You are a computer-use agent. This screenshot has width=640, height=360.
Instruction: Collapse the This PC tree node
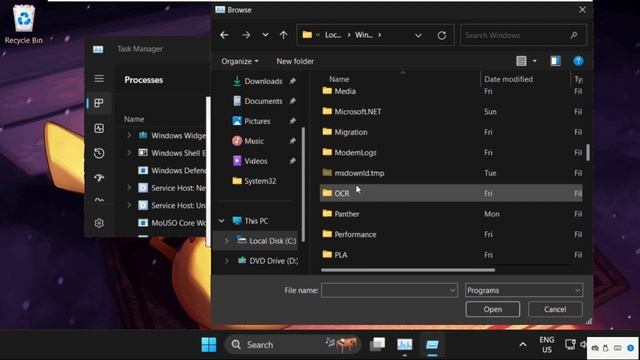[221, 221]
